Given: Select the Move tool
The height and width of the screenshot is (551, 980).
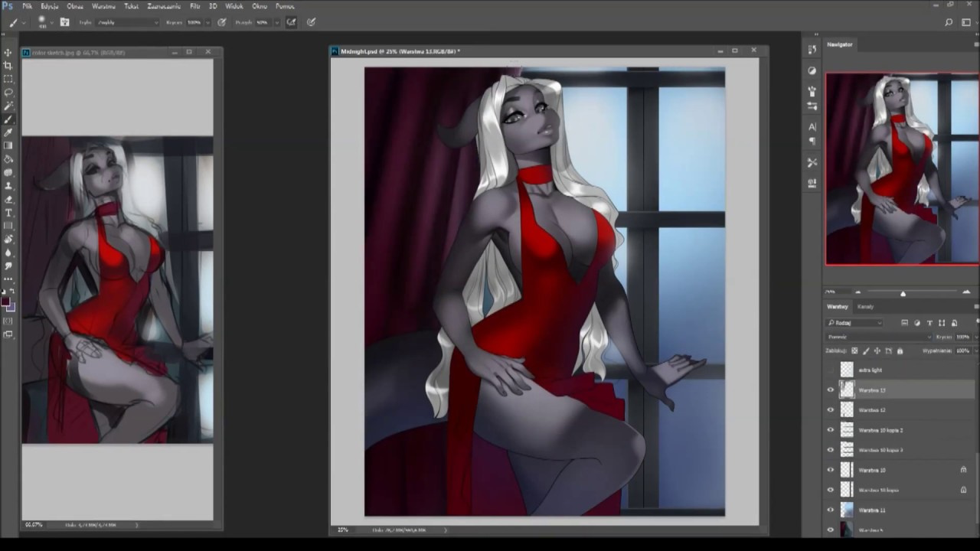Looking at the screenshot, I should click(8, 53).
